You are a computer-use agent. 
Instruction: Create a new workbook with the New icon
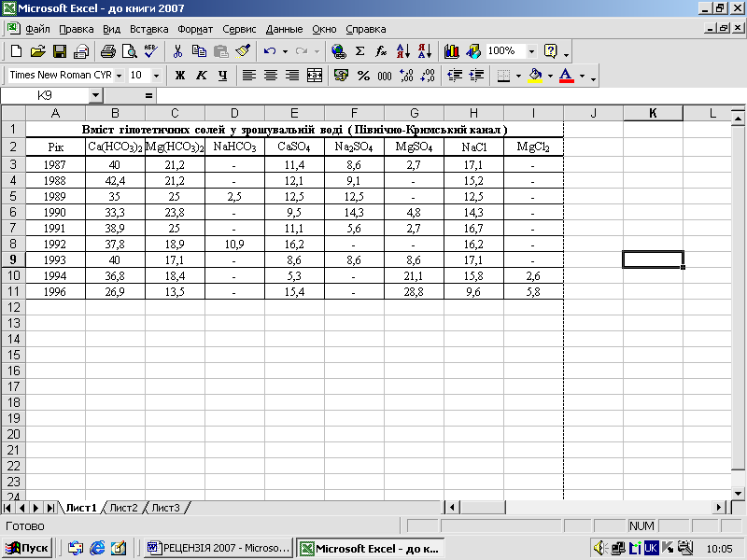pos(16,51)
